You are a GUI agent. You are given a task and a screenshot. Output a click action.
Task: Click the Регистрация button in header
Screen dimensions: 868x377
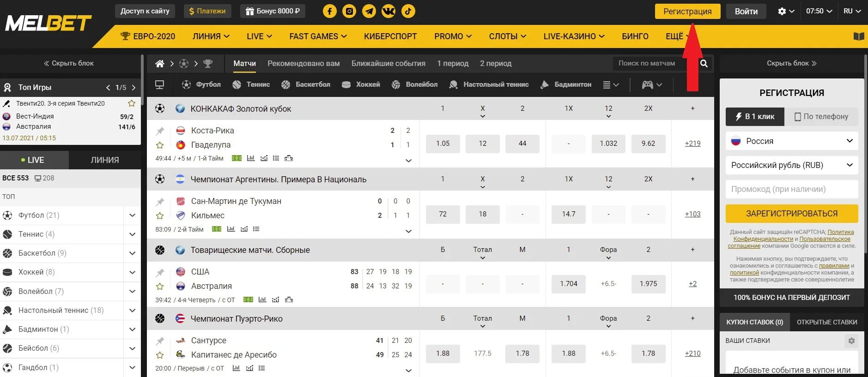[x=687, y=12]
